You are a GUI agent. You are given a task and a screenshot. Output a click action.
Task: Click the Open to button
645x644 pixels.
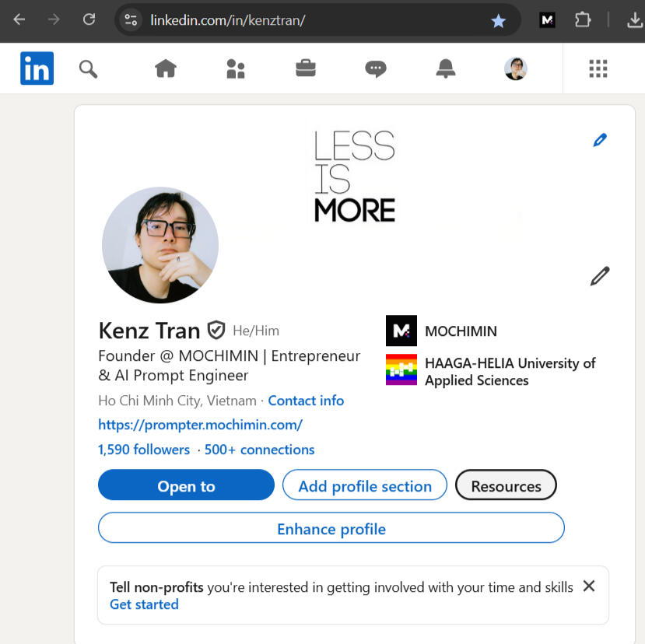(x=186, y=486)
